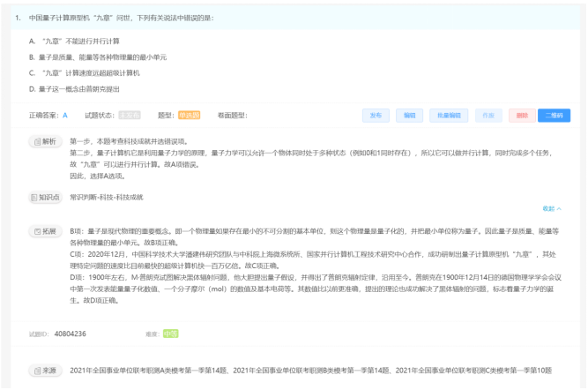This screenshot has height=390, width=588.
Task: Click the orange 单选题 question type tag
Action: pos(189,116)
